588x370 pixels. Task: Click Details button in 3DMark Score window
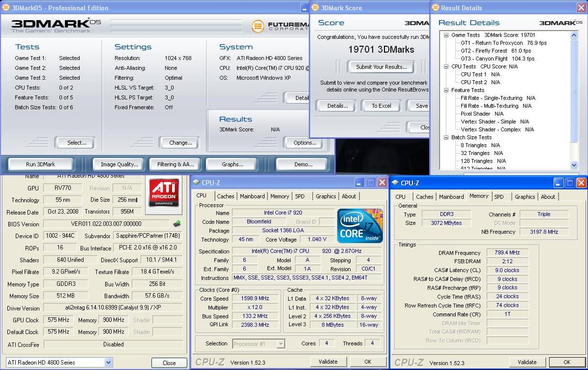pos(337,106)
